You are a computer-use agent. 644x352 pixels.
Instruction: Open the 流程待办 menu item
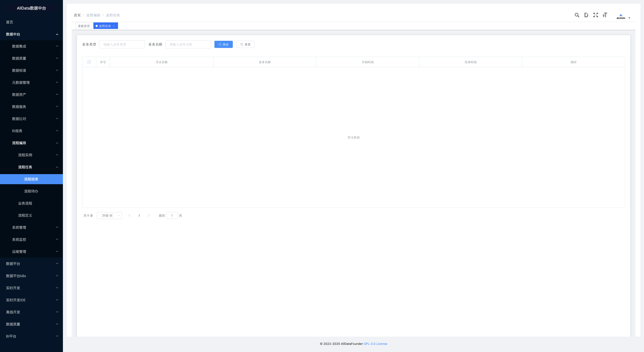(31, 191)
